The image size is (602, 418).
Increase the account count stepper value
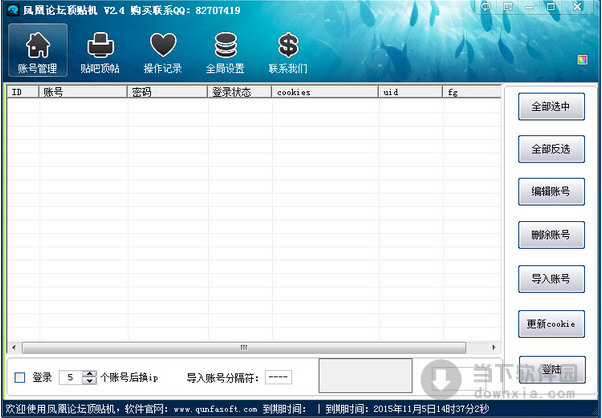coord(89,374)
